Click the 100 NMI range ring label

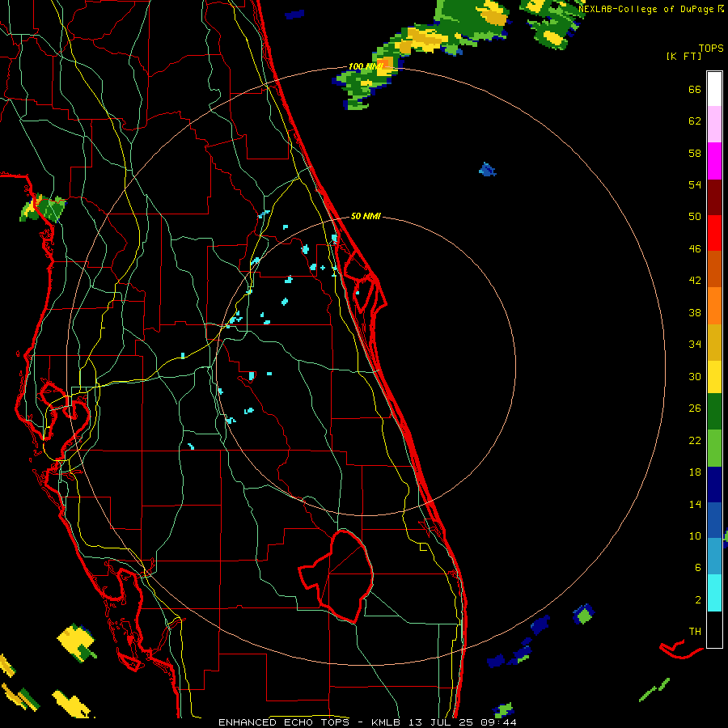coord(366,66)
